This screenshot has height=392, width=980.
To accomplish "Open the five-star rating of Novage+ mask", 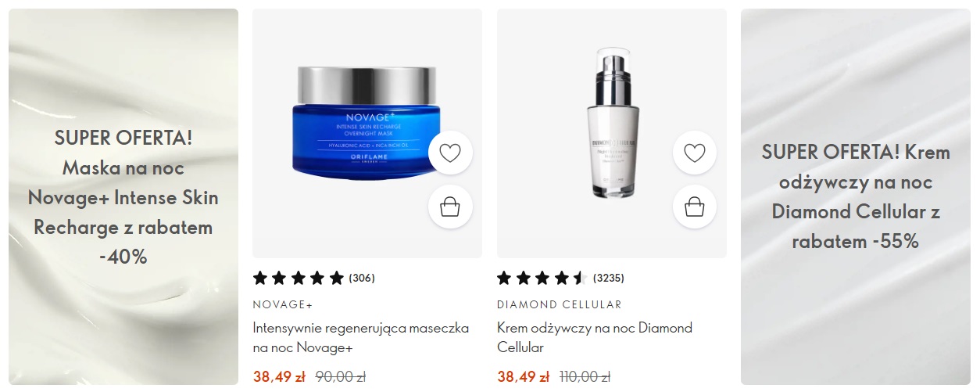I will (299, 278).
